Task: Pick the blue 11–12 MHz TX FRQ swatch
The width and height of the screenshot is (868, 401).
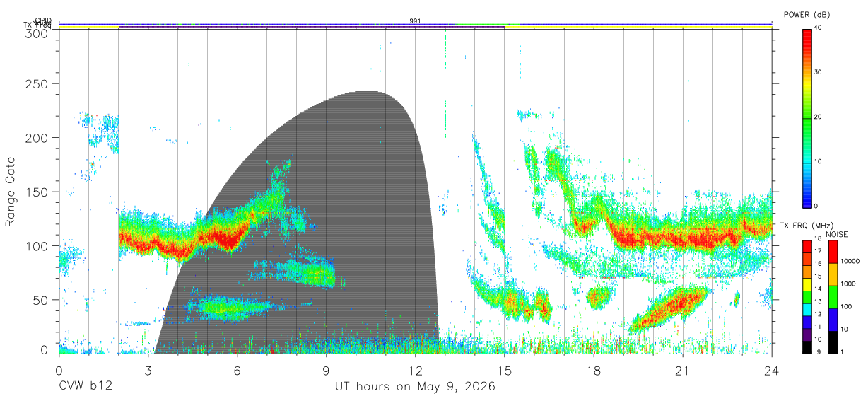Action: [806, 320]
